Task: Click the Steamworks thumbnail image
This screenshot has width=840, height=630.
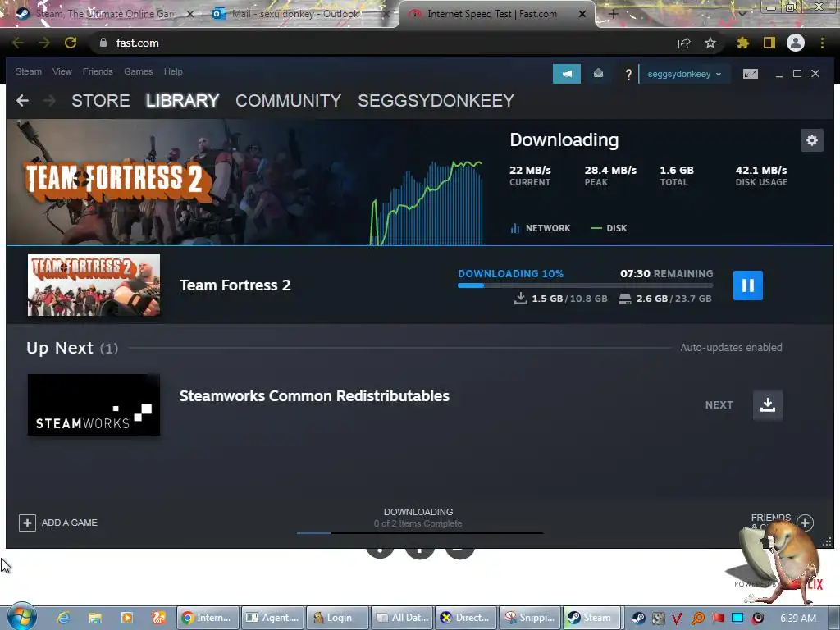Action: point(94,405)
